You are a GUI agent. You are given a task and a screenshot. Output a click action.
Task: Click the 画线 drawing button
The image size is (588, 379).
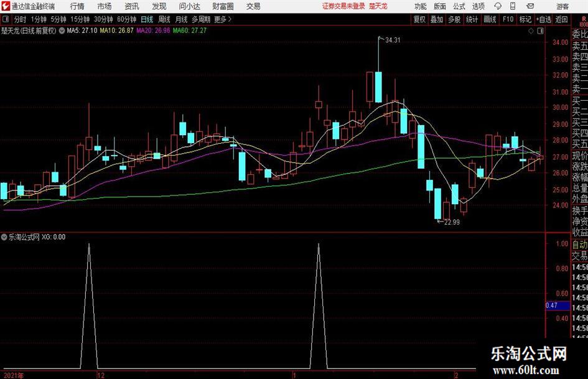coord(490,19)
